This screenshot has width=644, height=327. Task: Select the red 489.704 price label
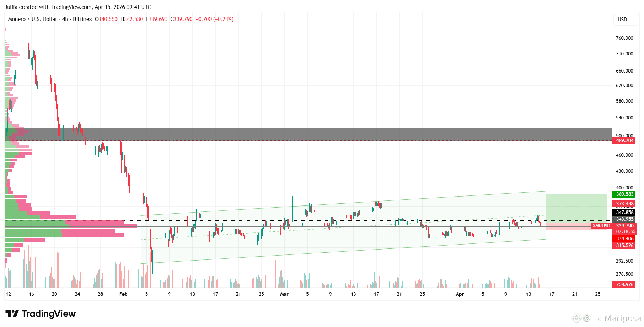pos(624,140)
